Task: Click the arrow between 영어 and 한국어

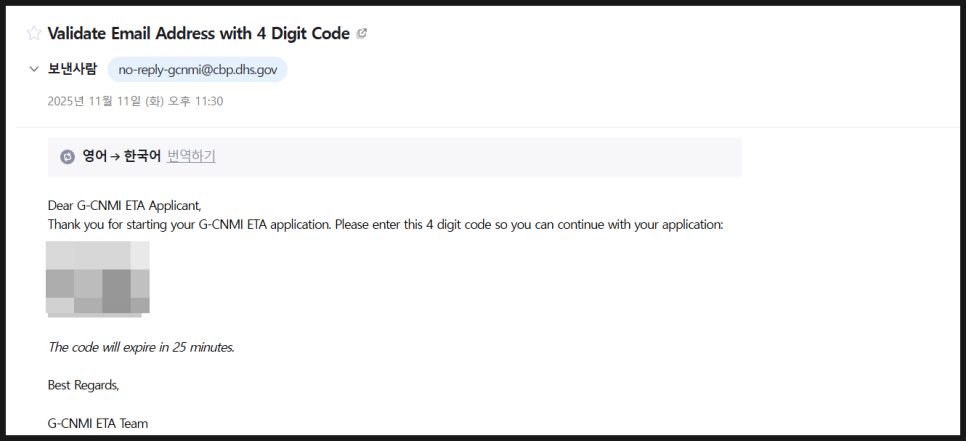Action: 116,157
